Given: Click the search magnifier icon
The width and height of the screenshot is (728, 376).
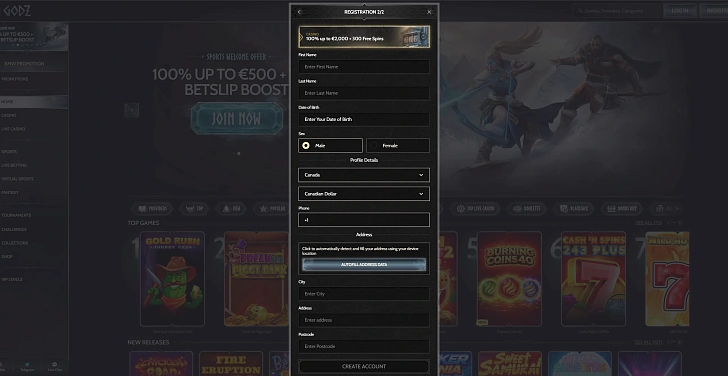Looking at the screenshot, I should click(580, 11).
